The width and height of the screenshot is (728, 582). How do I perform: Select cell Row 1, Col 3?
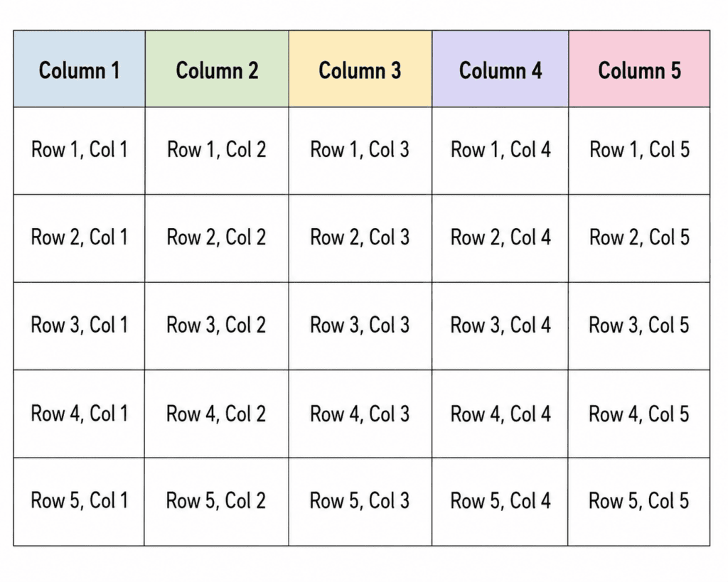360,151
